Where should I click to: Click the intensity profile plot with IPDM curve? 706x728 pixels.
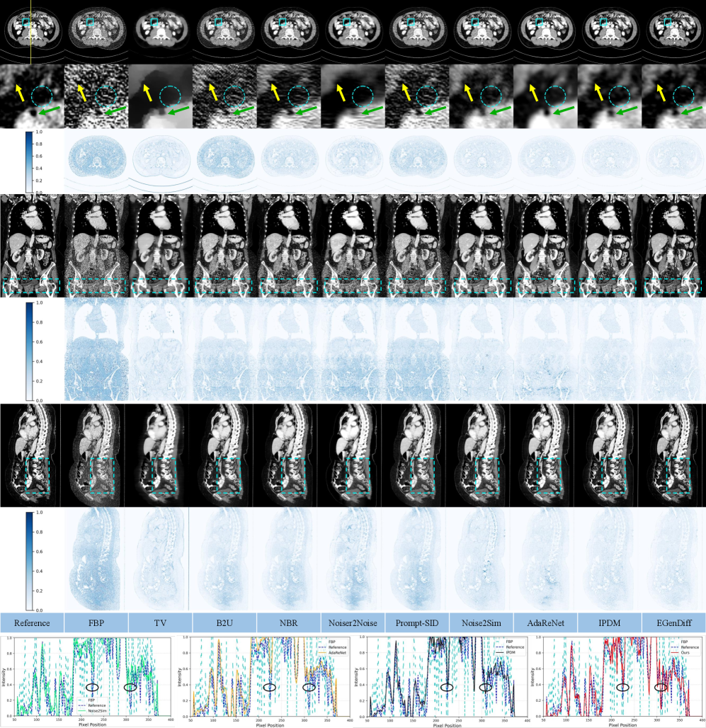[441, 680]
